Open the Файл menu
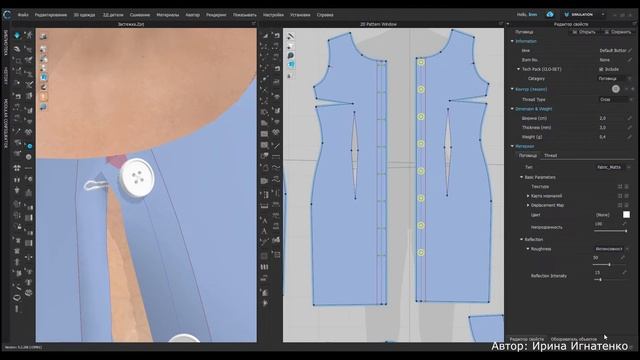 23,15
